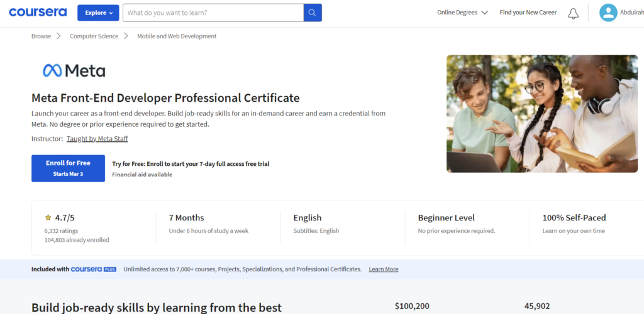Click the '100% Self-Paced' text
Screen dimensions: 644x314
(574, 218)
